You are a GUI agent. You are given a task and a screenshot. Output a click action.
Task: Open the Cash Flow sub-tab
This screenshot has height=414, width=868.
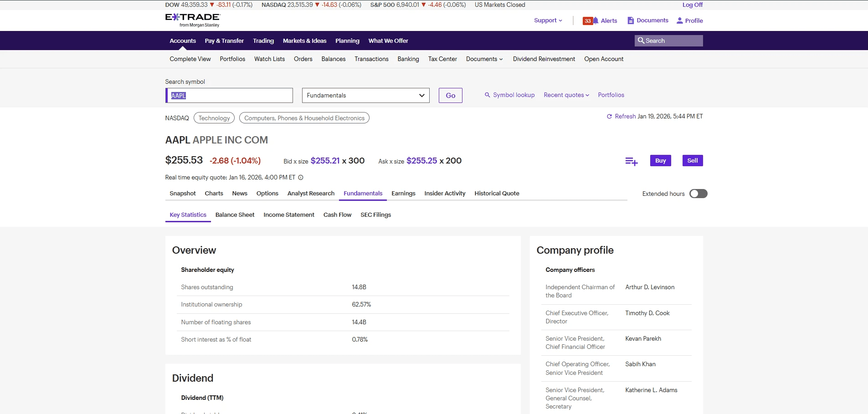pos(337,215)
